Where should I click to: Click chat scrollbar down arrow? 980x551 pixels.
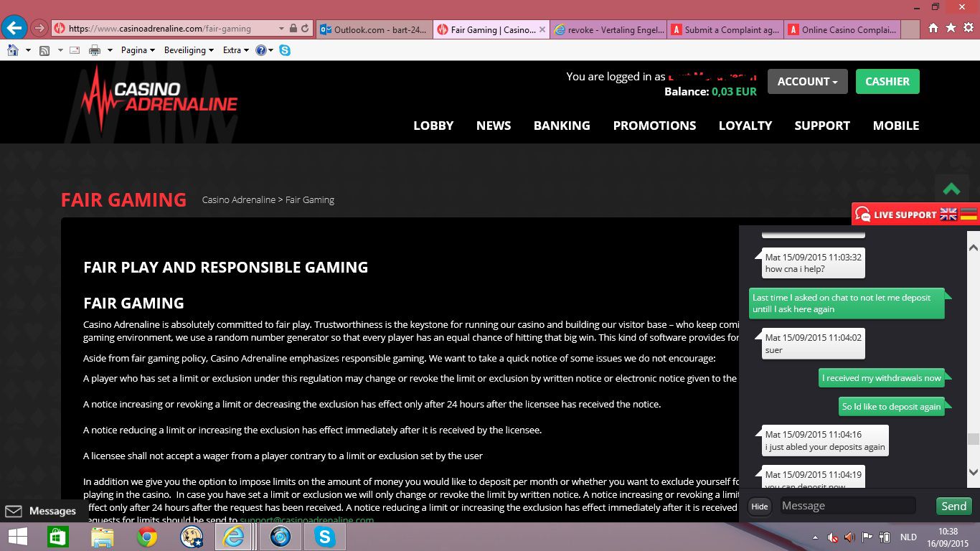click(x=974, y=472)
